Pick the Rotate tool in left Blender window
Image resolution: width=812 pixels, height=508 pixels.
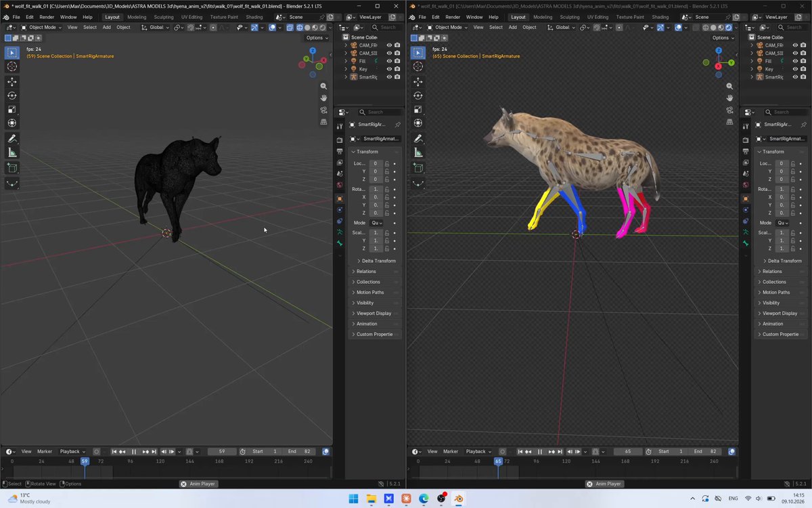click(x=12, y=96)
